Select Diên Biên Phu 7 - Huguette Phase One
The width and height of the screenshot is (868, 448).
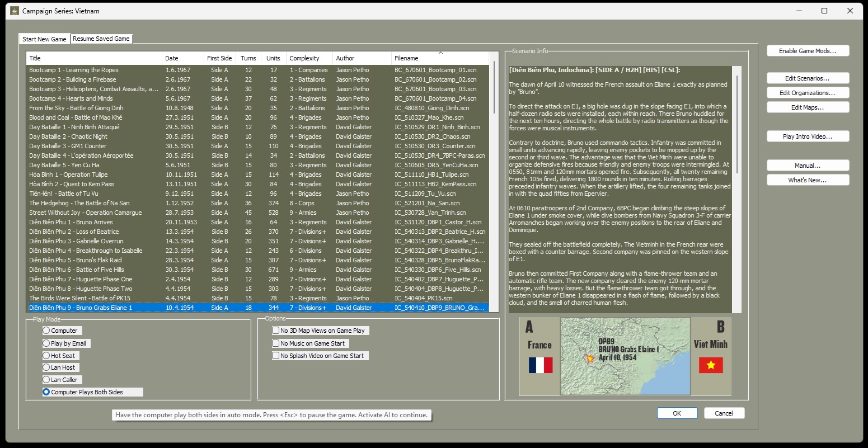click(x=257, y=280)
